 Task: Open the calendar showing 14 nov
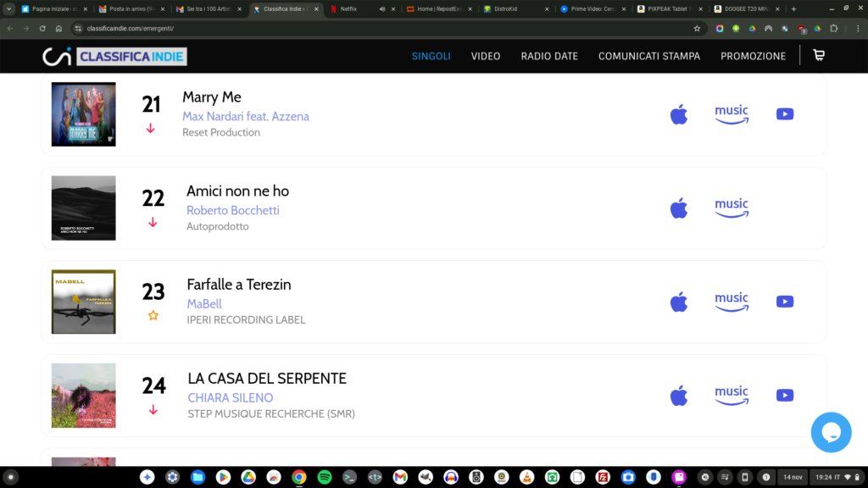pyautogui.click(x=793, y=477)
